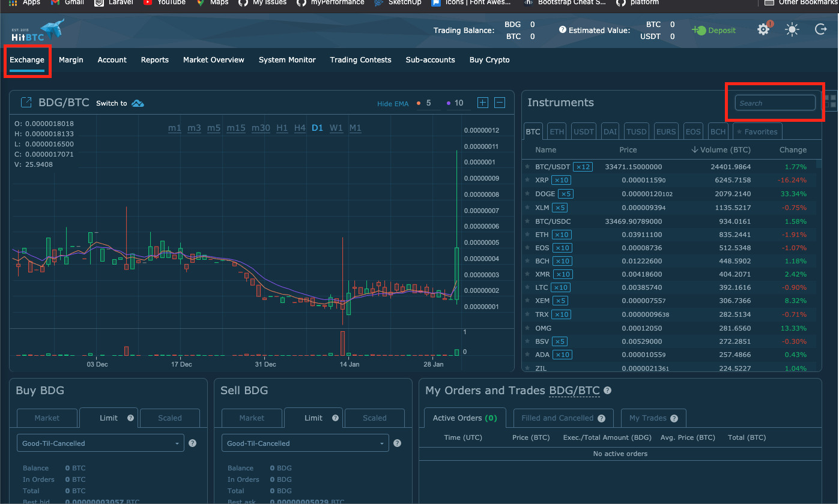Open My Orders and Trades help icon
Screen dimensions: 839x504
tap(607, 391)
